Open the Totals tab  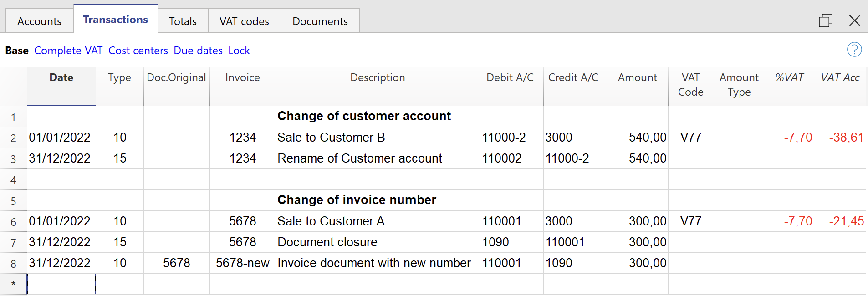tap(183, 21)
